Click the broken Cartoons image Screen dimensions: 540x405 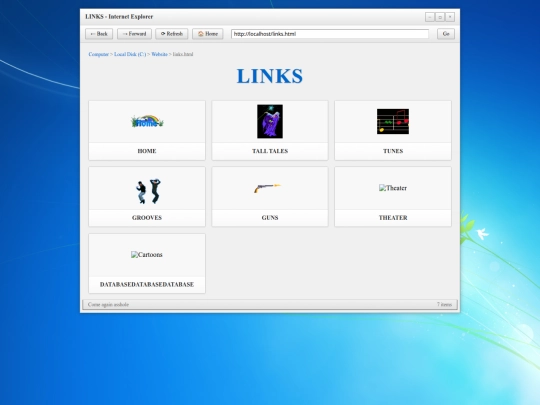coord(147,255)
